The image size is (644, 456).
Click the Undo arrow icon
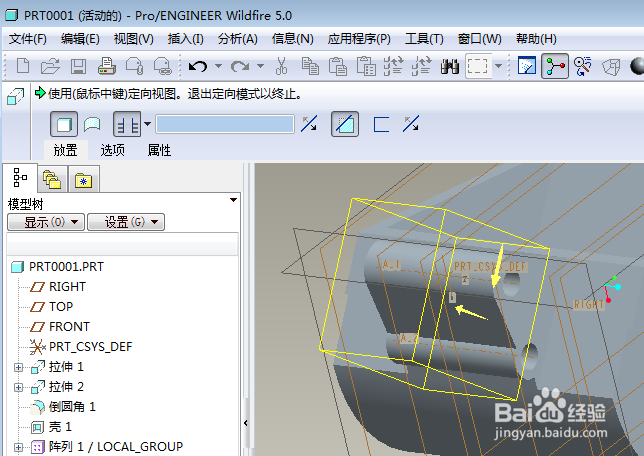click(x=198, y=66)
